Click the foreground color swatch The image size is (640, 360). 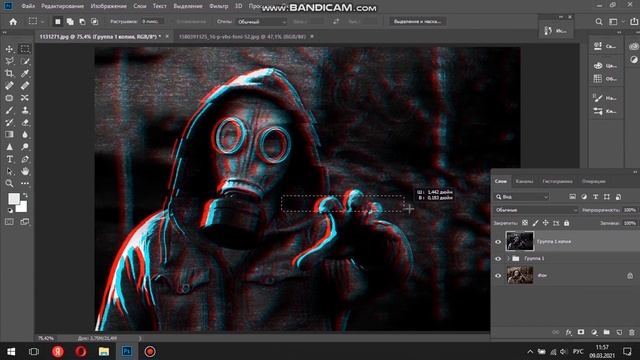[13, 199]
